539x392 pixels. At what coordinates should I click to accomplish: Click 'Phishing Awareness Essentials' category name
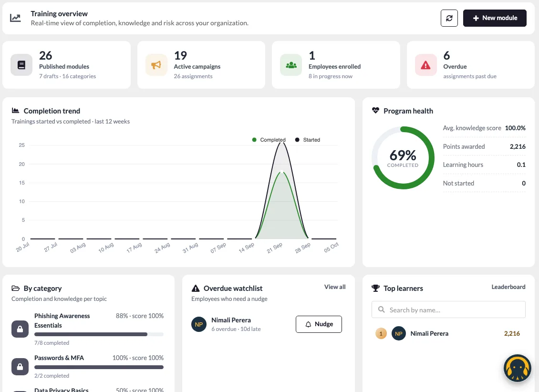click(62, 320)
